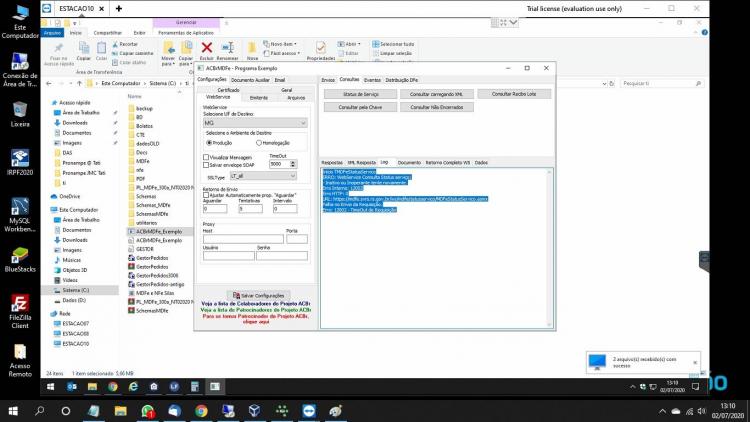The width and height of the screenshot is (750, 422).
Task: Switch to the Documento Auxiliar tab
Action: pyautogui.click(x=250, y=80)
